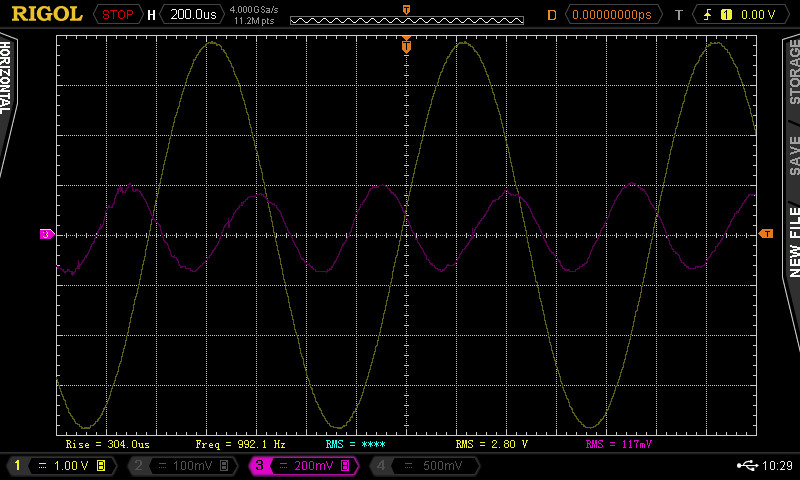
Task: Toggle channel 2 at 100mV
Action: pyautogui.click(x=182, y=465)
